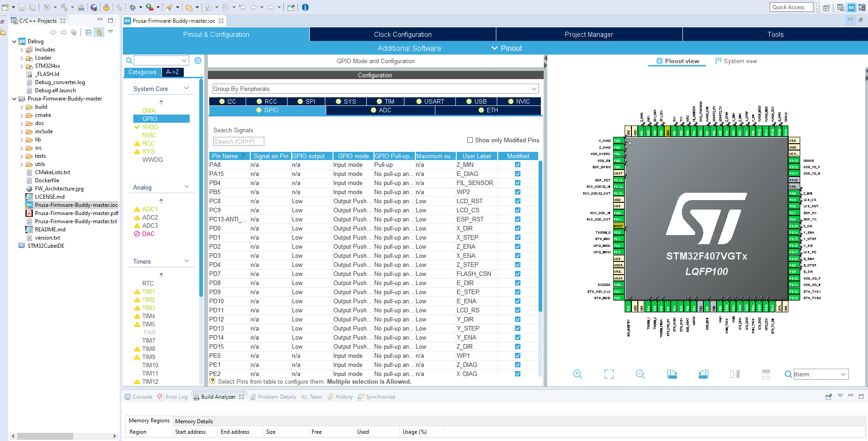Select DMA in System Core list
Viewport: 868px width, 441px height.
[149, 110]
